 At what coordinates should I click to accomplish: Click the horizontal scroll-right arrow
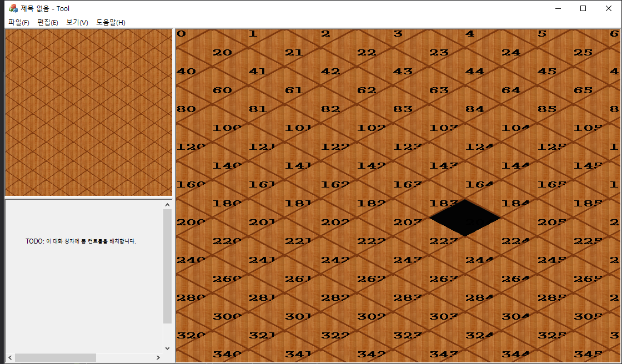click(158, 358)
